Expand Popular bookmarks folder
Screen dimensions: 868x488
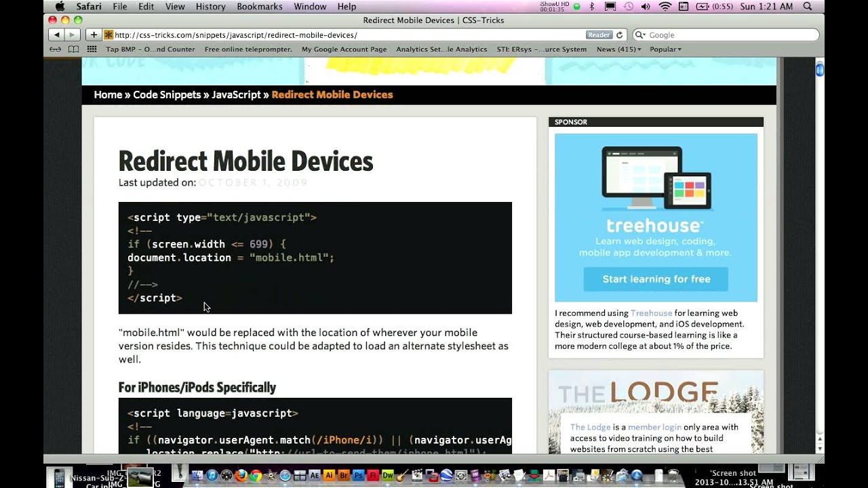click(x=665, y=49)
